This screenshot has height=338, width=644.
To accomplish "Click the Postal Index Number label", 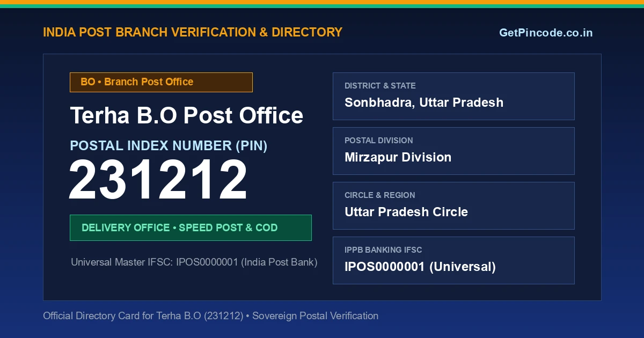I will 169,145.
